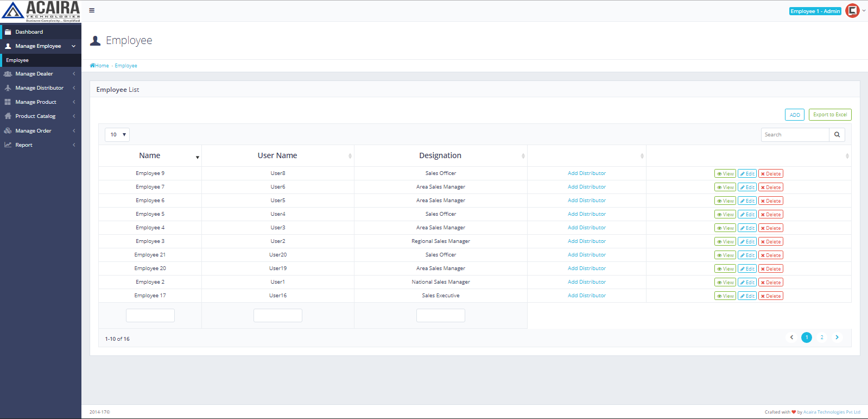The image size is (868, 419).
Task: Click the ACAIRA logo
Action: (41, 11)
